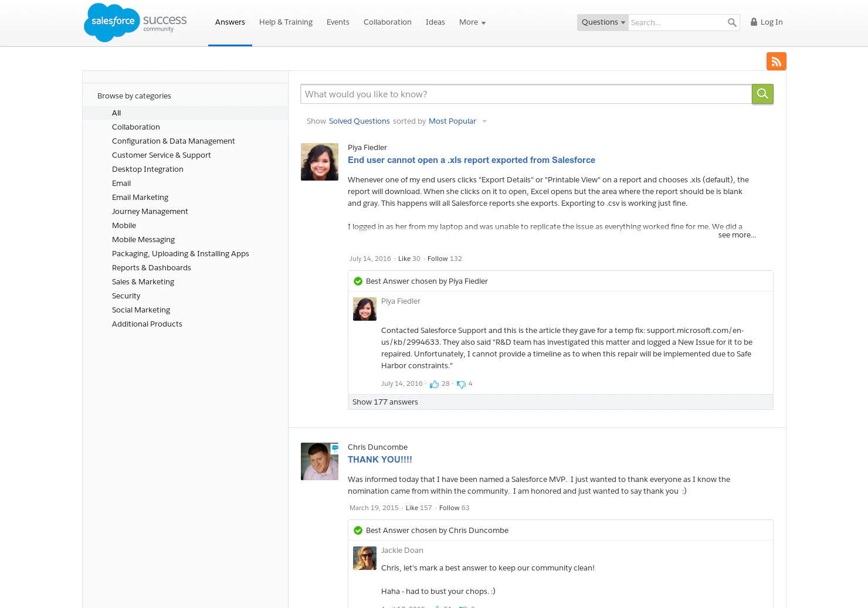Open the THANK YOU!!!! question
Screen dimensions: 868x608
[x=380, y=460]
